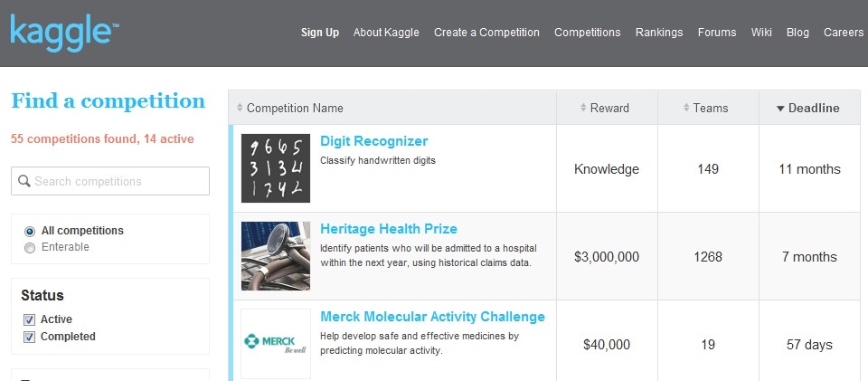Click the Search competitions input field
Image resolution: width=868 pixels, height=381 pixels.
coord(118,181)
